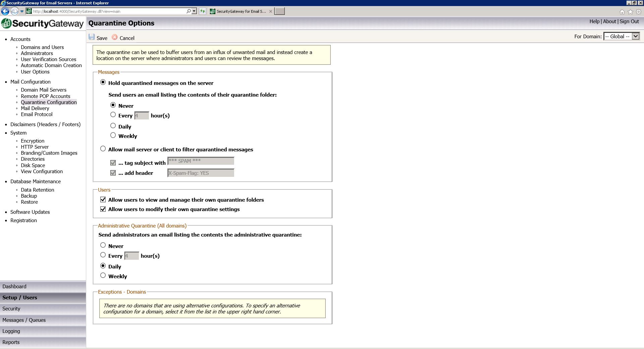Screen dimensions: 644x349
Task: Click the Sign Out link
Action: pyautogui.click(x=629, y=21)
